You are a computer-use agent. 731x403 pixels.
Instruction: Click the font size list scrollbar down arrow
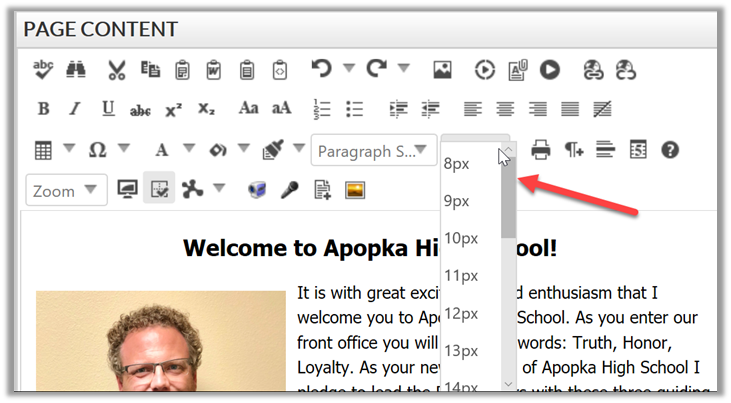point(509,383)
